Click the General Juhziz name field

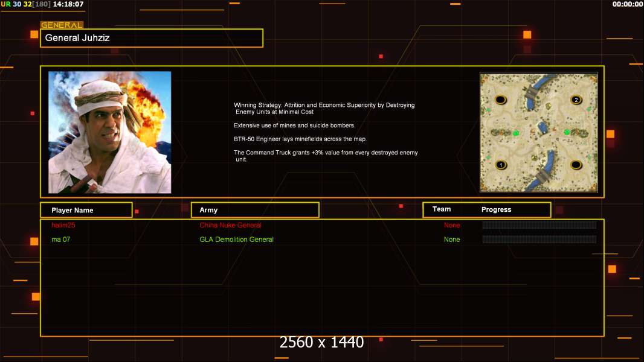152,38
